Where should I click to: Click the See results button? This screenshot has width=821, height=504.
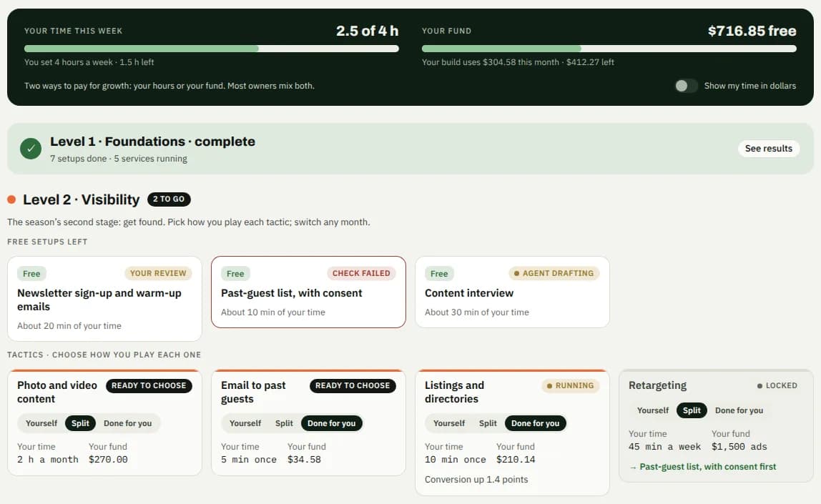769,149
